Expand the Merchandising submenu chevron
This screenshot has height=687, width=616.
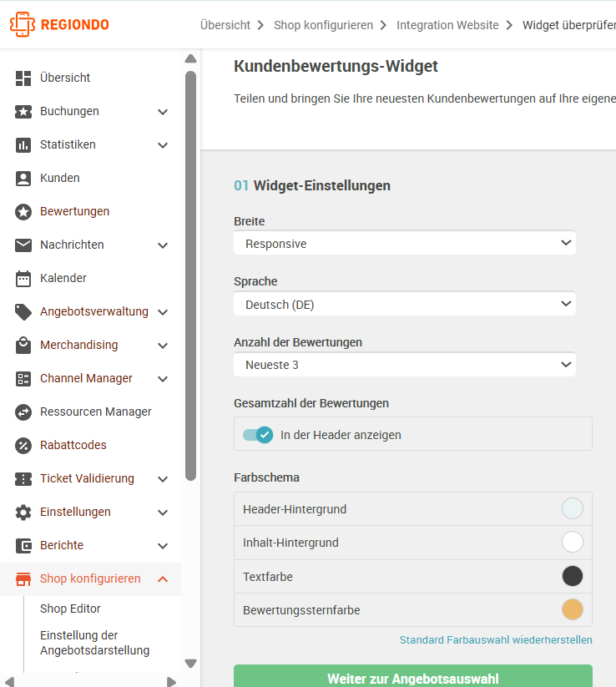point(163,346)
